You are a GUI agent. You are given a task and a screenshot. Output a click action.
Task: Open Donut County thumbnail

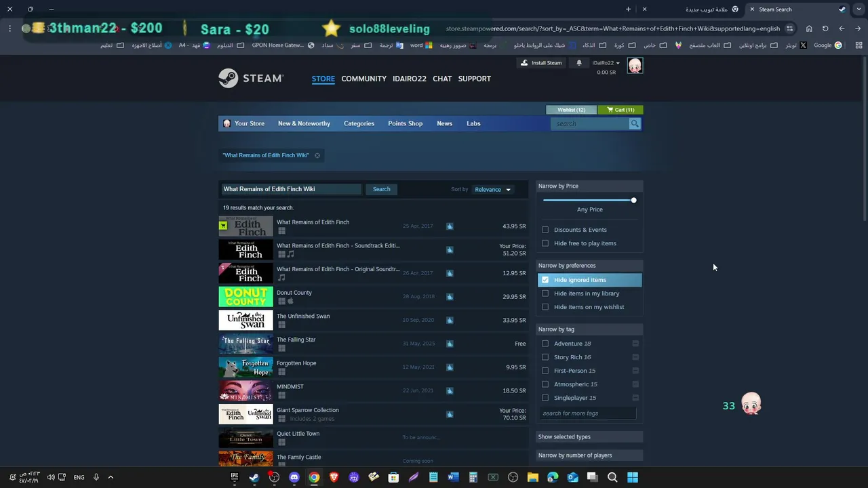(x=245, y=297)
